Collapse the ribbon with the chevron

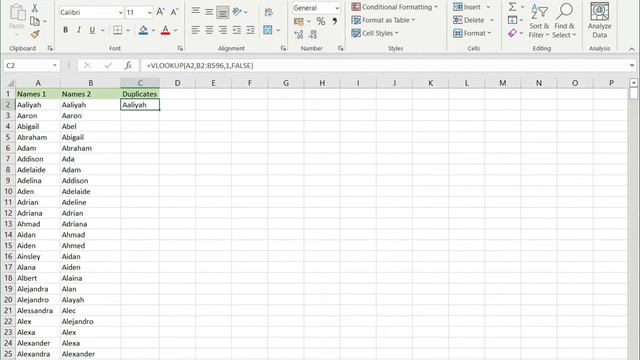(631, 49)
